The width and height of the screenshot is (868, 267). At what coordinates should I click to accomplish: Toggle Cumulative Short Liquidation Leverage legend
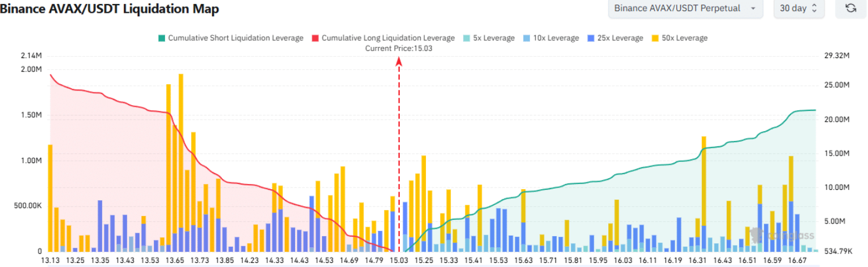[230, 38]
